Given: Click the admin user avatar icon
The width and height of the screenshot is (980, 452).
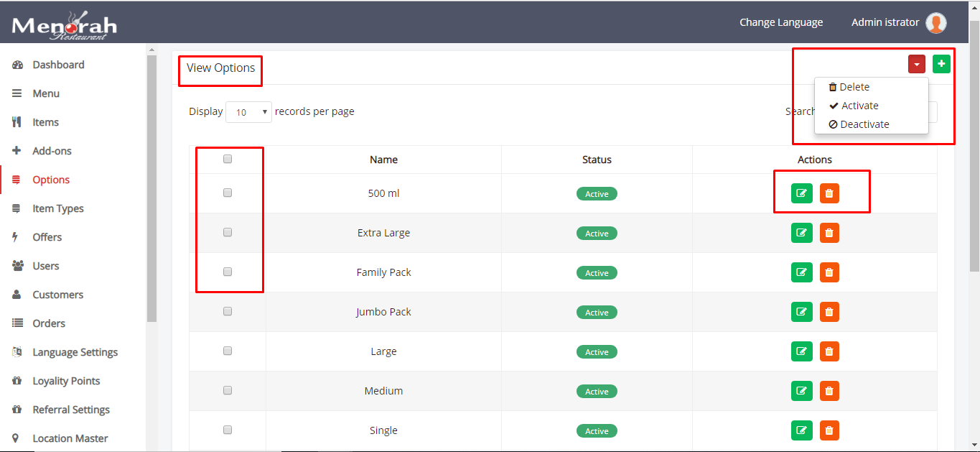Looking at the screenshot, I should (x=935, y=23).
